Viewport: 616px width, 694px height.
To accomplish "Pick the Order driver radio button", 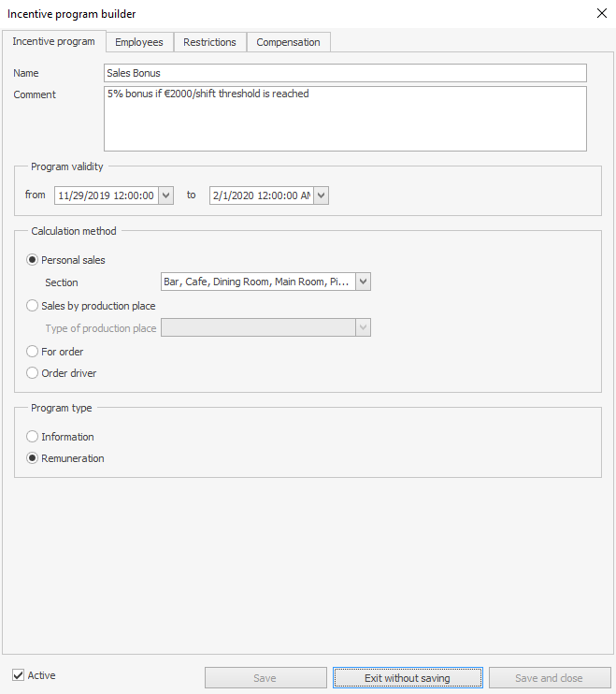I will coord(33,373).
